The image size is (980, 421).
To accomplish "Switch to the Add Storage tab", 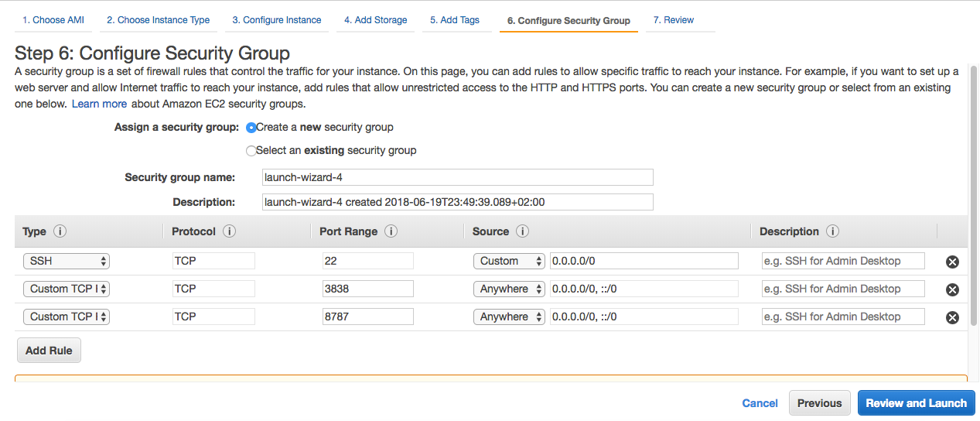I will [x=375, y=20].
